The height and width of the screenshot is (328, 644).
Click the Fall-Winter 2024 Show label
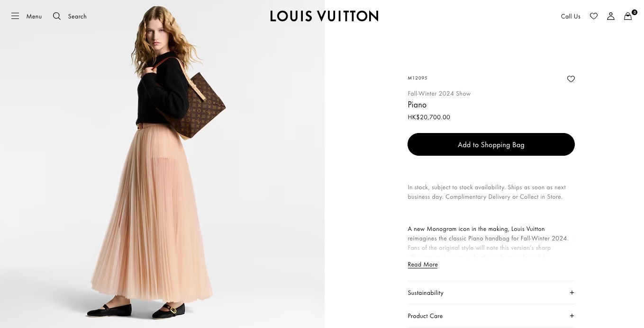(439, 94)
